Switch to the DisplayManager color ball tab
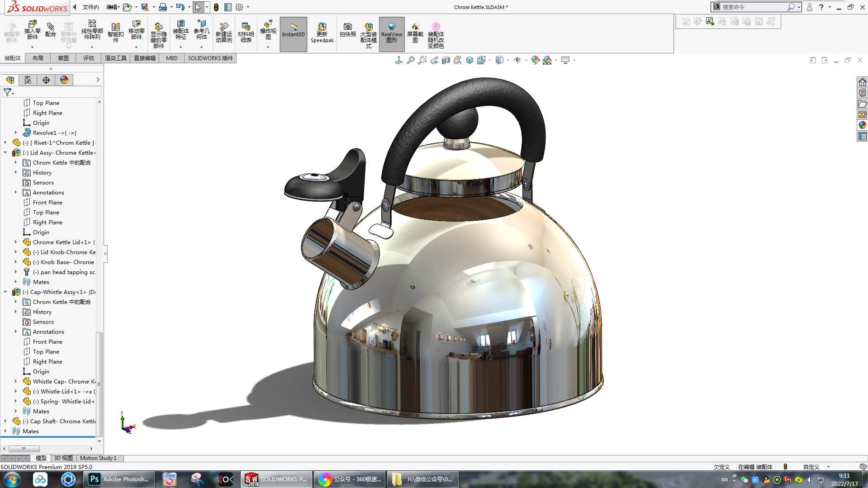This screenshot has width=868, height=488. pyautogui.click(x=64, y=80)
